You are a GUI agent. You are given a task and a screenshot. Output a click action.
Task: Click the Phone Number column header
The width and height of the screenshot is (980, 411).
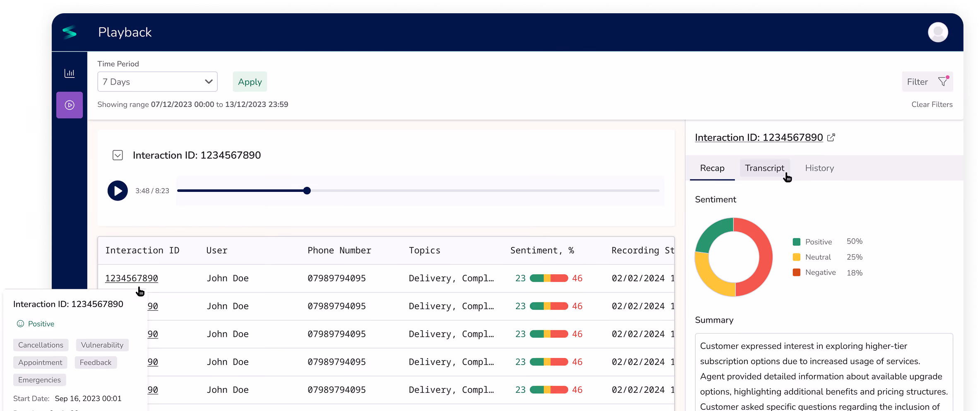tap(339, 250)
